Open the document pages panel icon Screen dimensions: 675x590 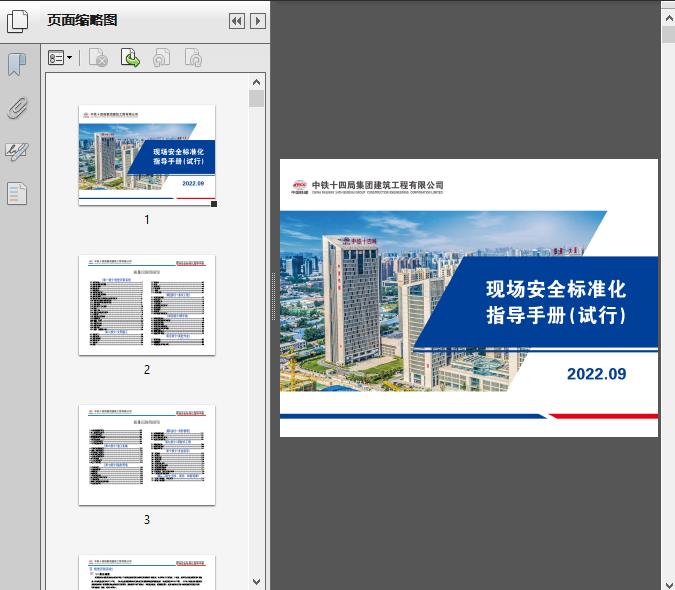pos(17,194)
